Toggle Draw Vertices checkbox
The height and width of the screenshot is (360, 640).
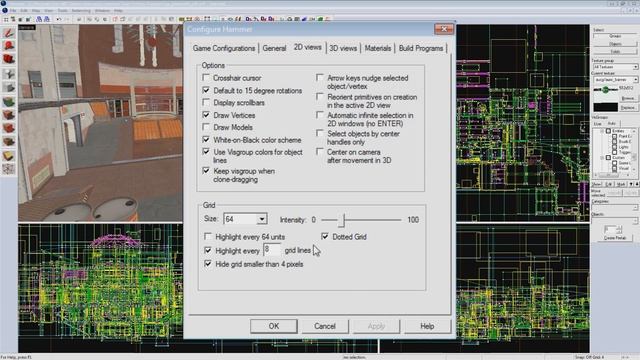pos(206,115)
